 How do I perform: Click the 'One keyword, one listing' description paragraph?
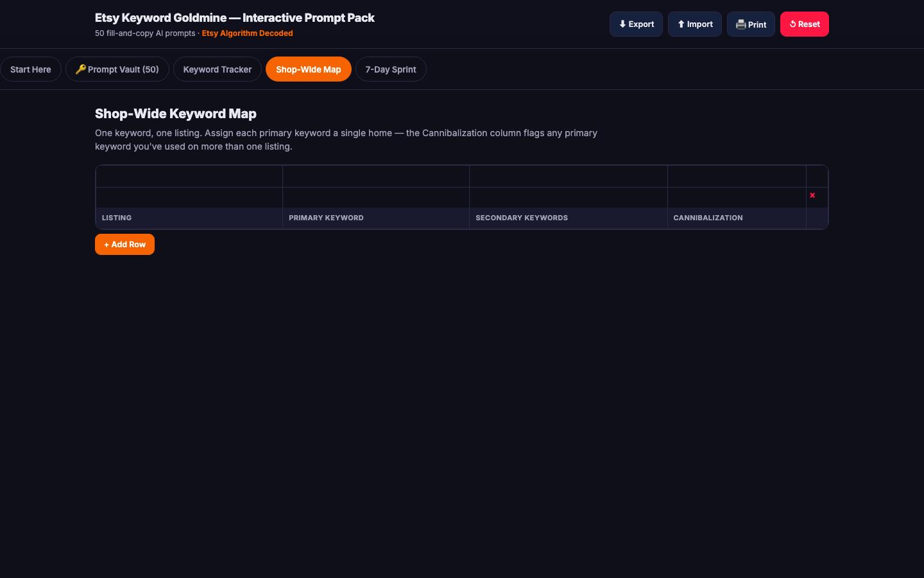[346, 140]
